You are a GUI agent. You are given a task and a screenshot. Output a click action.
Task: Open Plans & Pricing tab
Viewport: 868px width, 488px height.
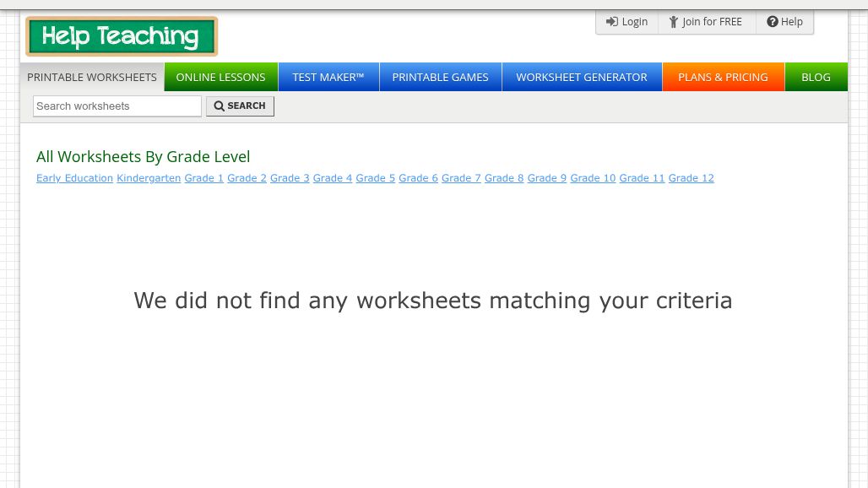723,77
